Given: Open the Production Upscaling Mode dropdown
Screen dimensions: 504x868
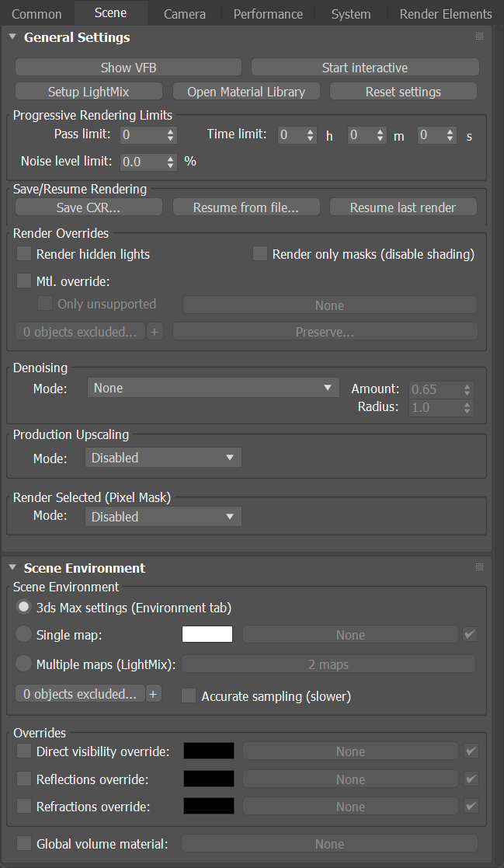Looking at the screenshot, I should click(x=163, y=458).
